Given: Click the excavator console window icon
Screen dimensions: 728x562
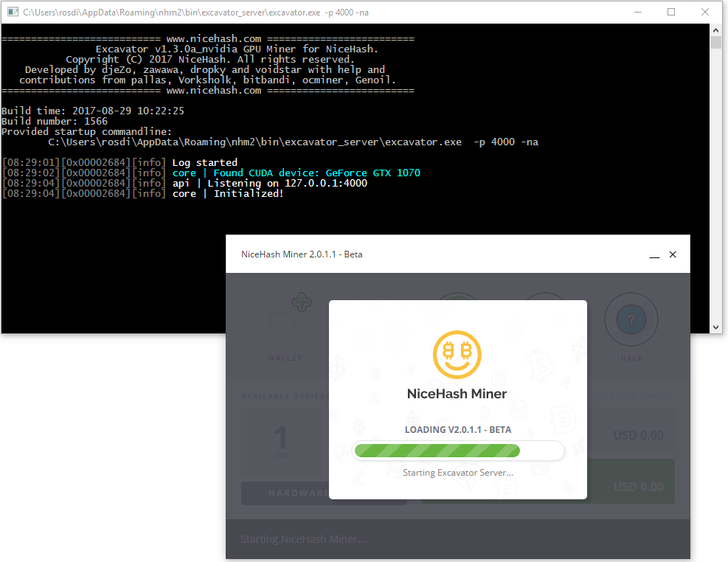Looking at the screenshot, I should 13,12.
